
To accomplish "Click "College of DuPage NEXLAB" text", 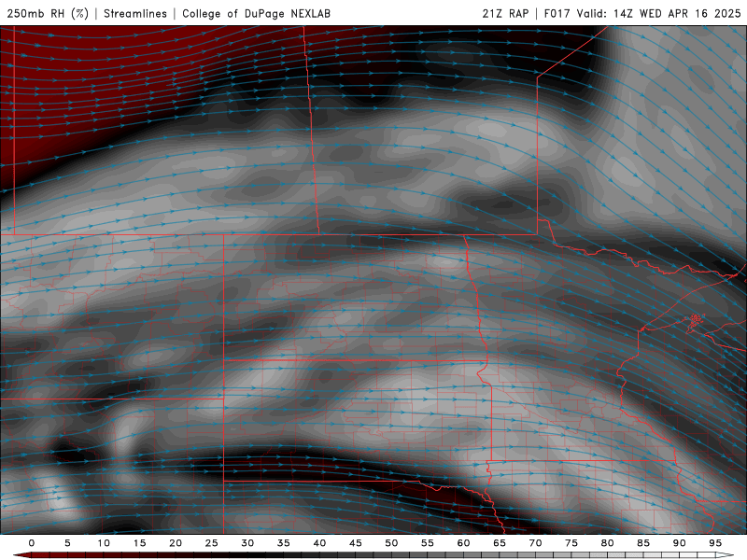I will 256,13.
